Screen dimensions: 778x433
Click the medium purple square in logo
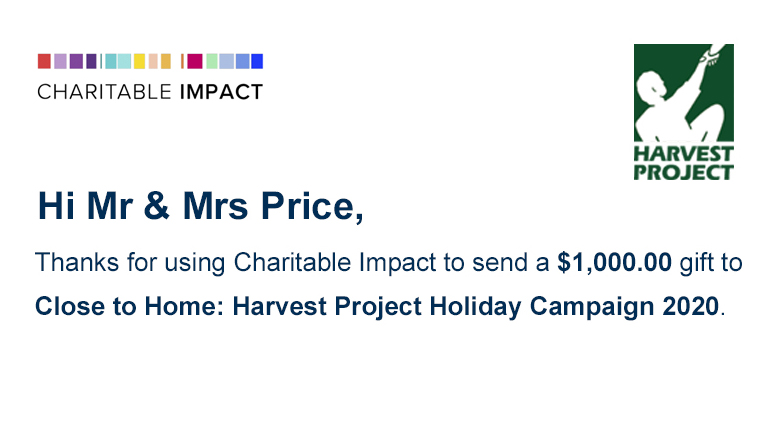click(x=76, y=62)
